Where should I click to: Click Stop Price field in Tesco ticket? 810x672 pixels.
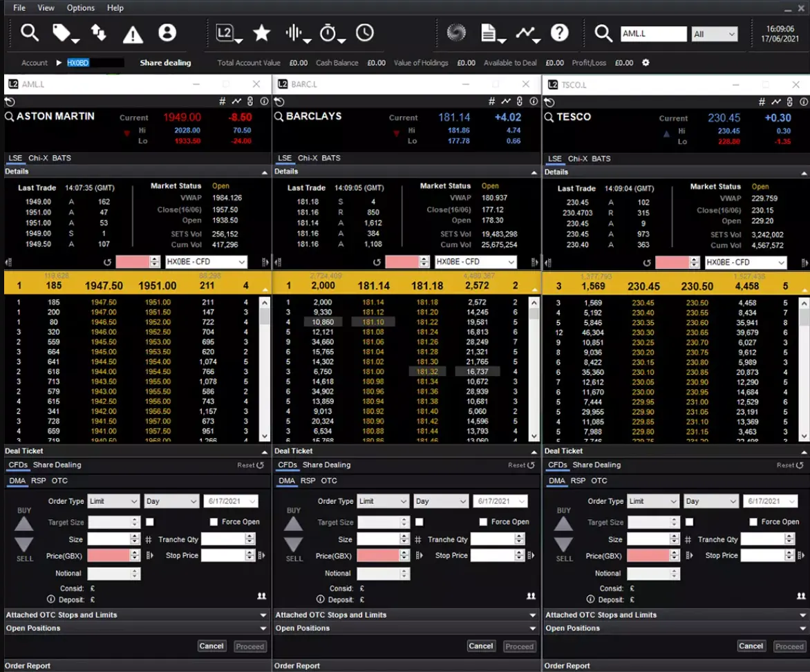pos(762,556)
